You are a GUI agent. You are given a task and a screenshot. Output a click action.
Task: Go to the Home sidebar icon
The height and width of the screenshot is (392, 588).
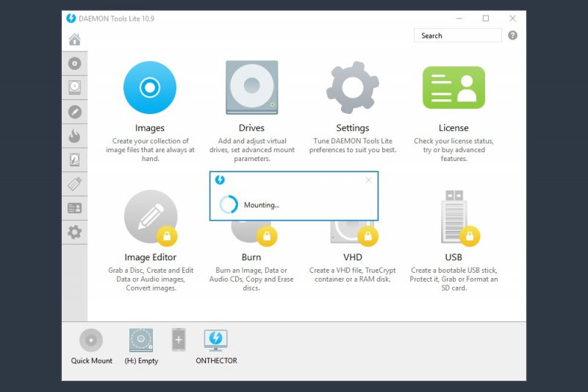75,40
